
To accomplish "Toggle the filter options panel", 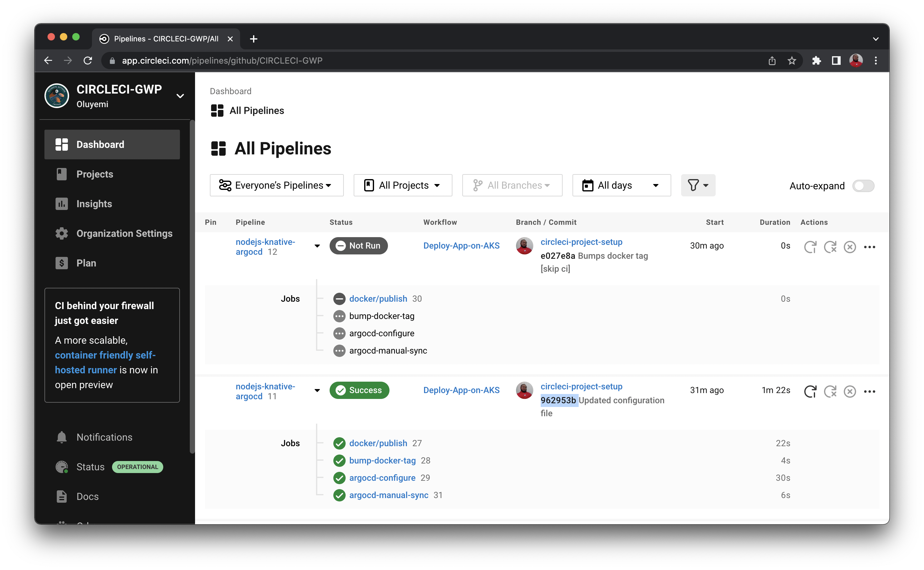I will tap(697, 185).
